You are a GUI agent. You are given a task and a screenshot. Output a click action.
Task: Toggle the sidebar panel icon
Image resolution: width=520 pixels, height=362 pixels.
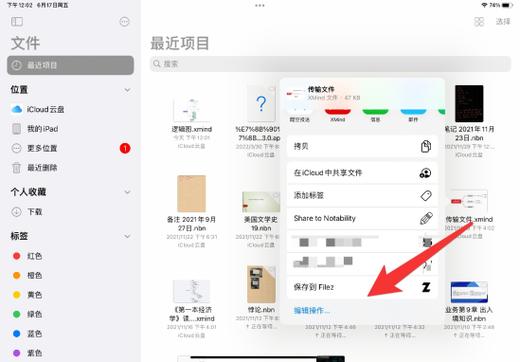17,22
